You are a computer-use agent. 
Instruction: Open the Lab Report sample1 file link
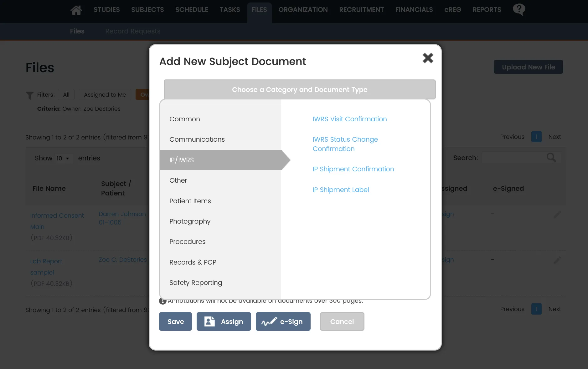[x=46, y=267]
